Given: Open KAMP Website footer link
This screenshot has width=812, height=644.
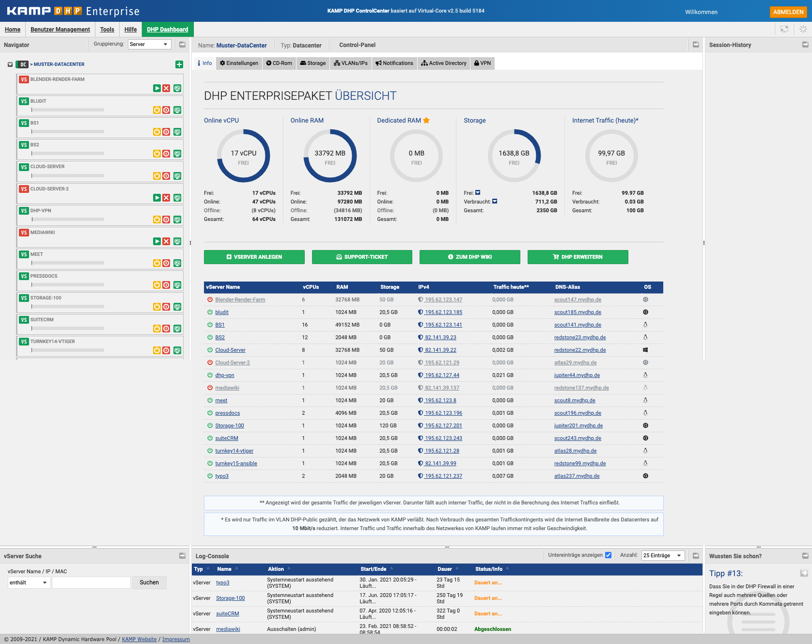Looking at the screenshot, I should tap(140, 639).
